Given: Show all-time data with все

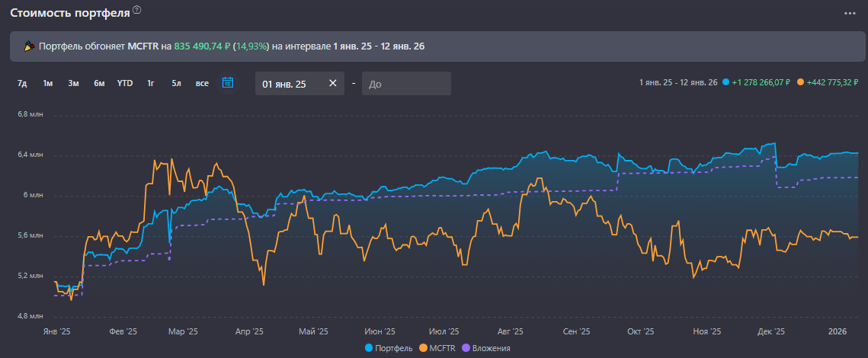Looking at the screenshot, I should [202, 84].
